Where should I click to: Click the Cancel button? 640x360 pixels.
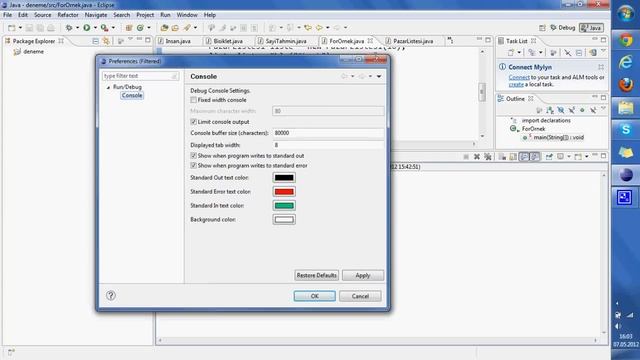[x=360, y=296]
